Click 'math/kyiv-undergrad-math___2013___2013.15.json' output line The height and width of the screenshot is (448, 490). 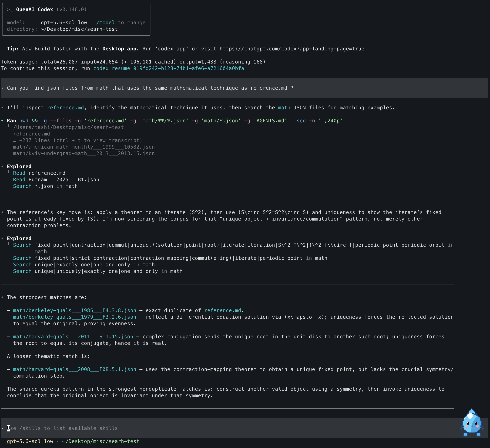(84, 153)
